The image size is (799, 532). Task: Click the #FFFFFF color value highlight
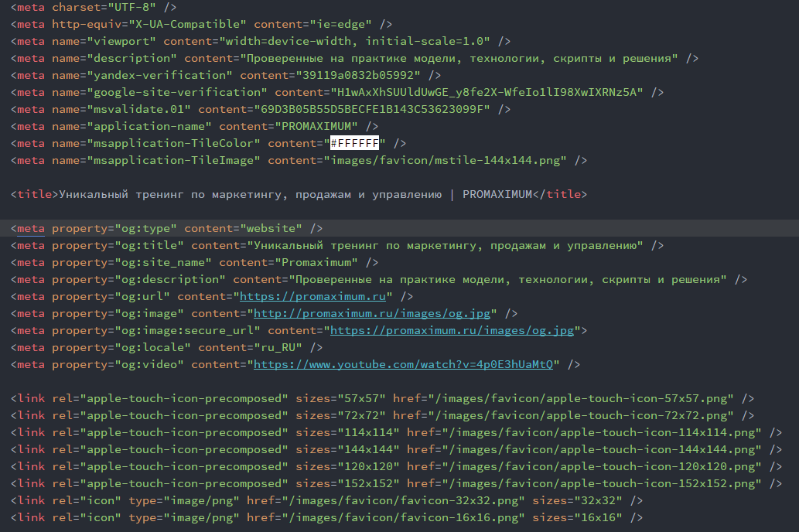click(x=353, y=143)
